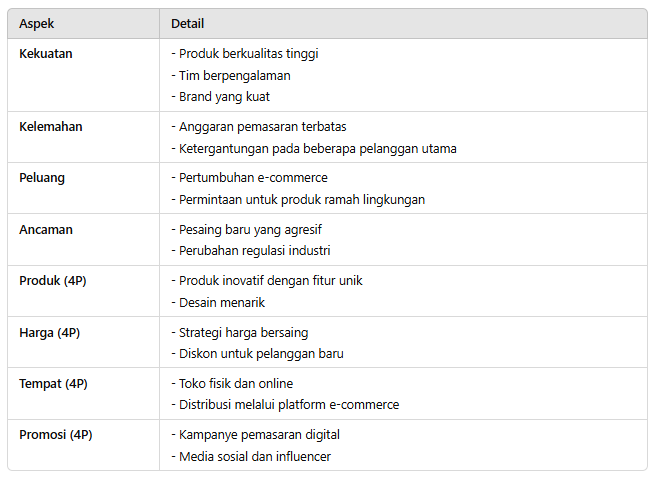Image resolution: width=654 pixels, height=477 pixels.
Task: Click the Detail column header
Action: tap(188, 23)
